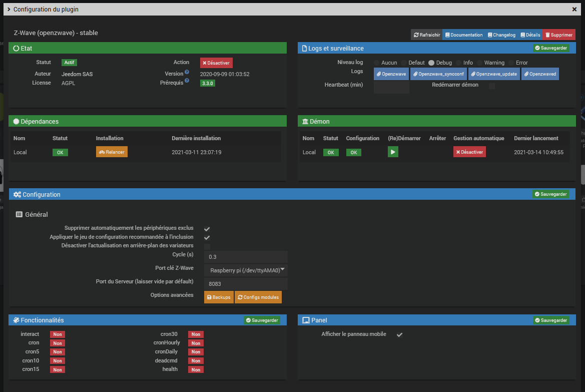Open the Openzwave_update log

(493, 74)
